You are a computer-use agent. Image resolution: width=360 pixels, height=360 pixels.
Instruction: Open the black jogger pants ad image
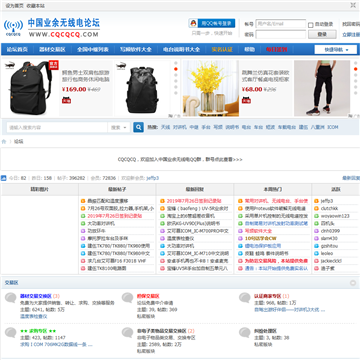(x=322, y=88)
